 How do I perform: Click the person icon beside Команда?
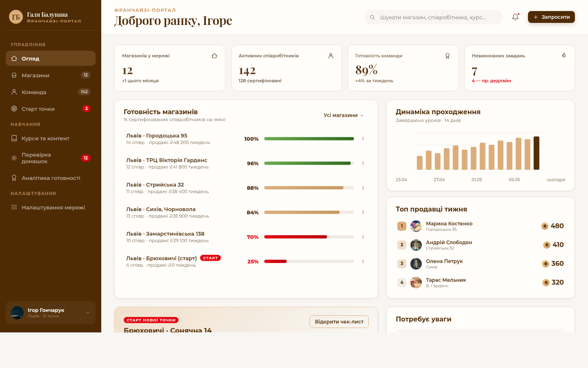point(14,92)
